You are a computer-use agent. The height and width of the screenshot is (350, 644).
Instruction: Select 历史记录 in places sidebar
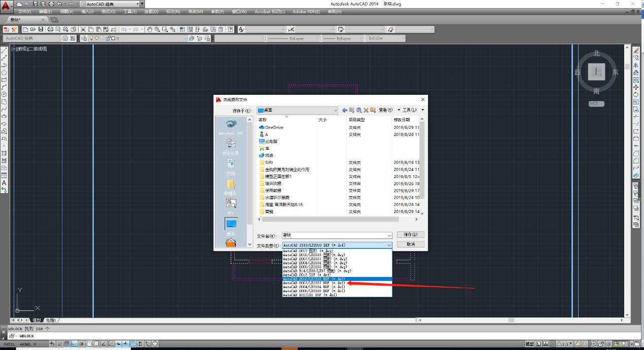click(231, 147)
